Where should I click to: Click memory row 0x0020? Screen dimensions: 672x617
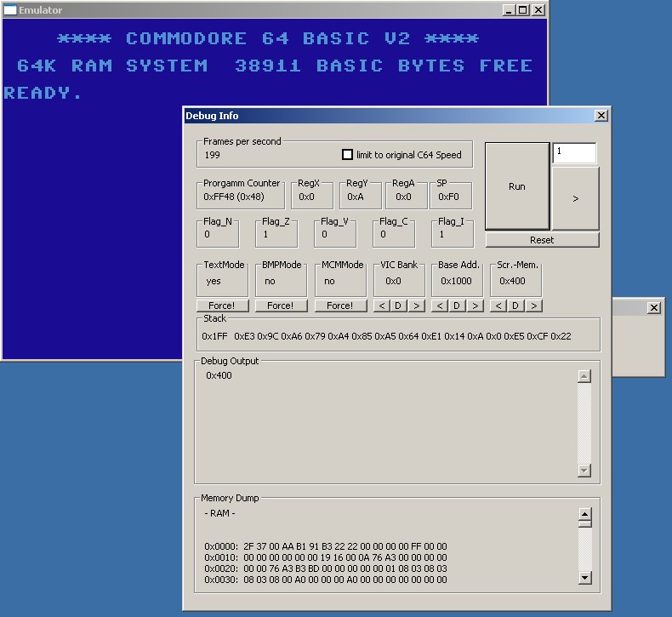coord(326,568)
